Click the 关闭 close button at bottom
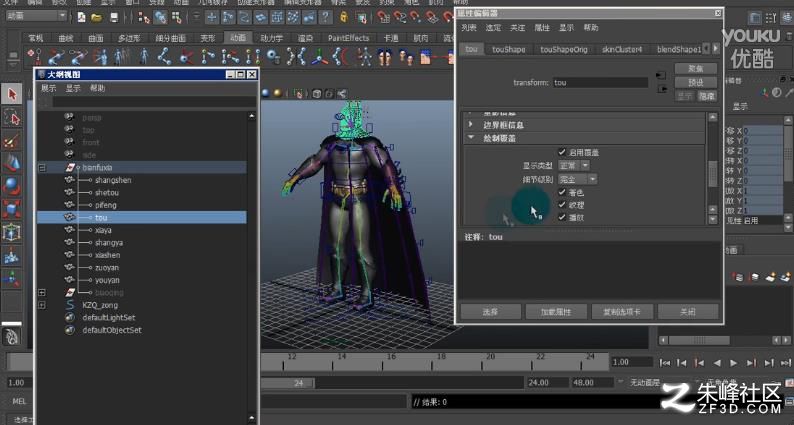This screenshot has height=425, width=794. (x=688, y=312)
